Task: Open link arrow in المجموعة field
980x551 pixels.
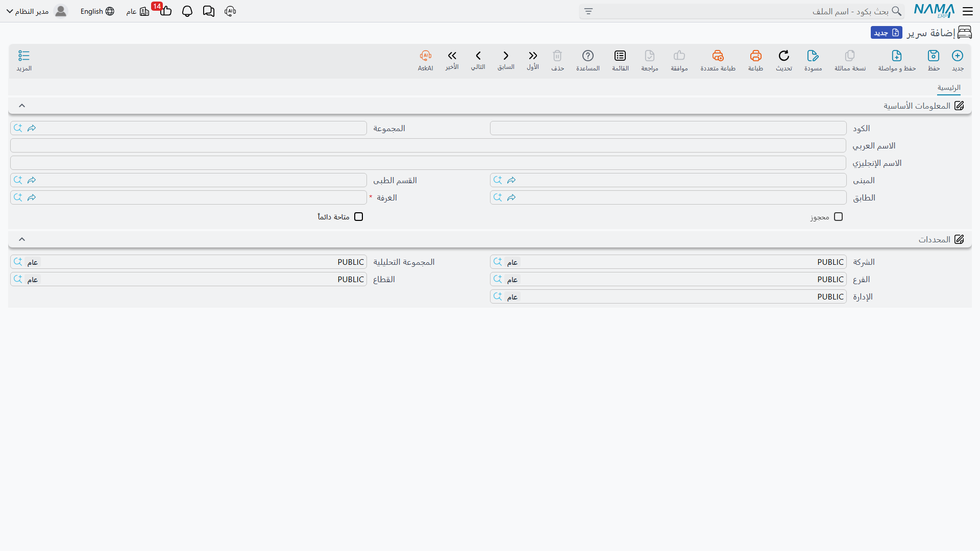Action: pyautogui.click(x=32, y=128)
